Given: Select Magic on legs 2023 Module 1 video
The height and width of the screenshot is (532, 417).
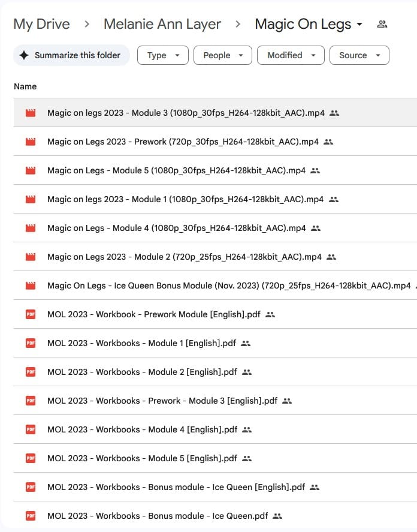Looking at the screenshot, I should (186, 199).
